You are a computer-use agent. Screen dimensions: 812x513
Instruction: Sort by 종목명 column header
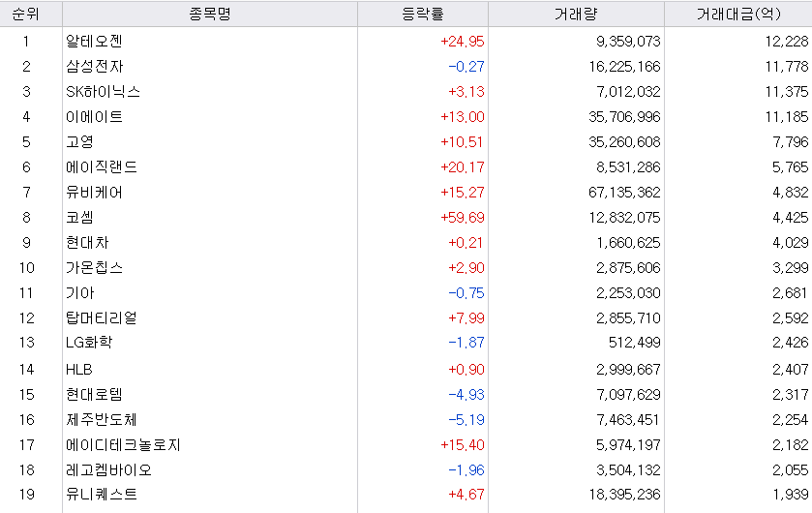(210, 14)
